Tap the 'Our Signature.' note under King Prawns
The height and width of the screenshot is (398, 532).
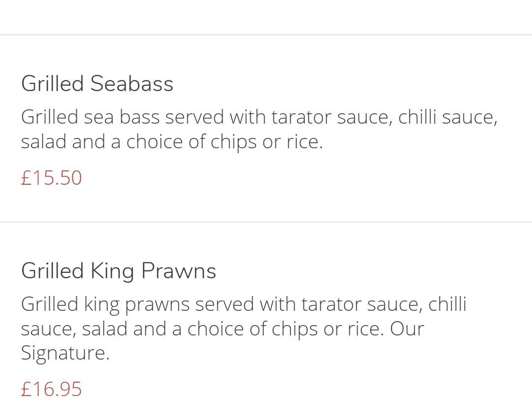tap(222, 341)
